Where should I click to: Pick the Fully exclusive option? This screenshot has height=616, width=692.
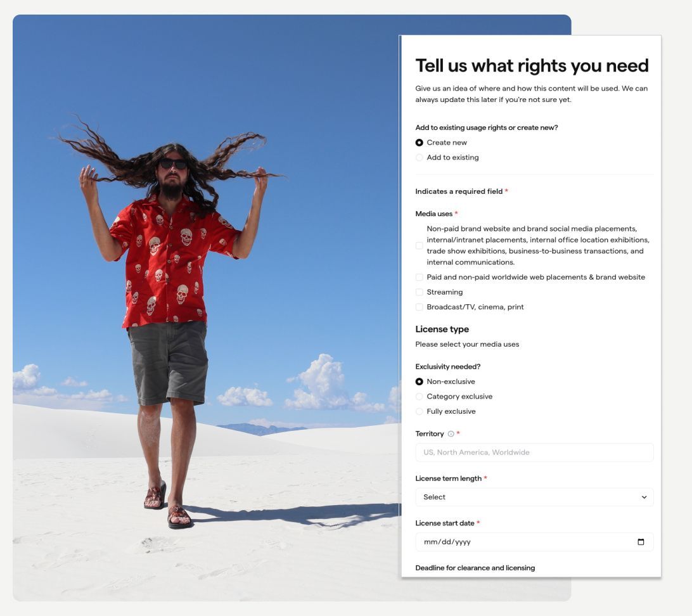pyautogui.click(x=420, y=412)
